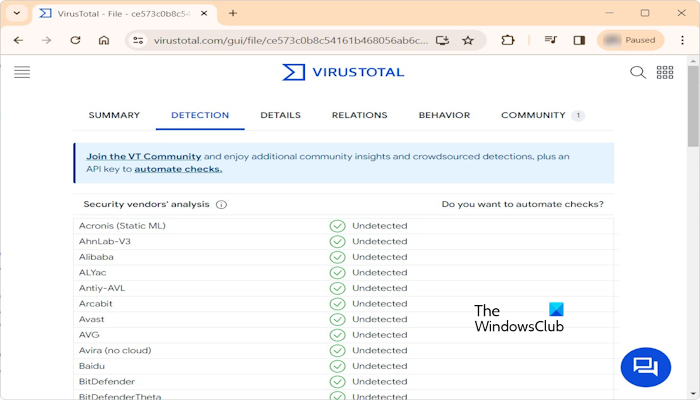Switch to the Summary tab

tap(114, 115)
